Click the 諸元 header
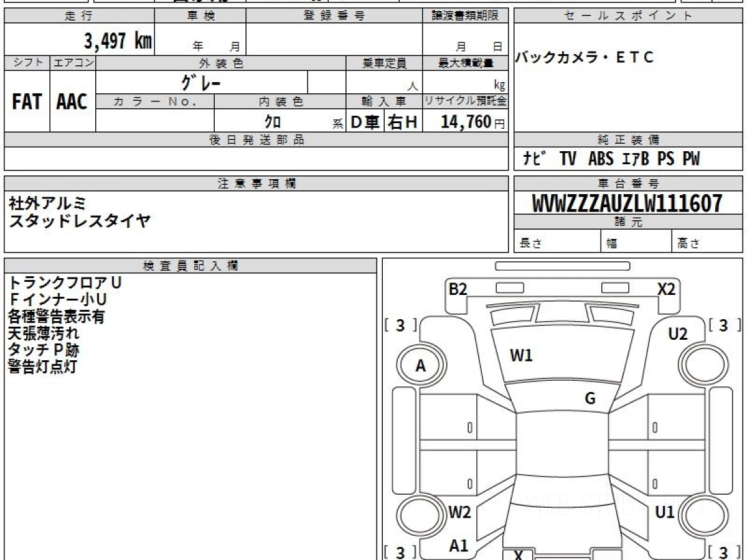Viewport: 747px width, 560px height. pyautogui.click(x=628, y=222)
